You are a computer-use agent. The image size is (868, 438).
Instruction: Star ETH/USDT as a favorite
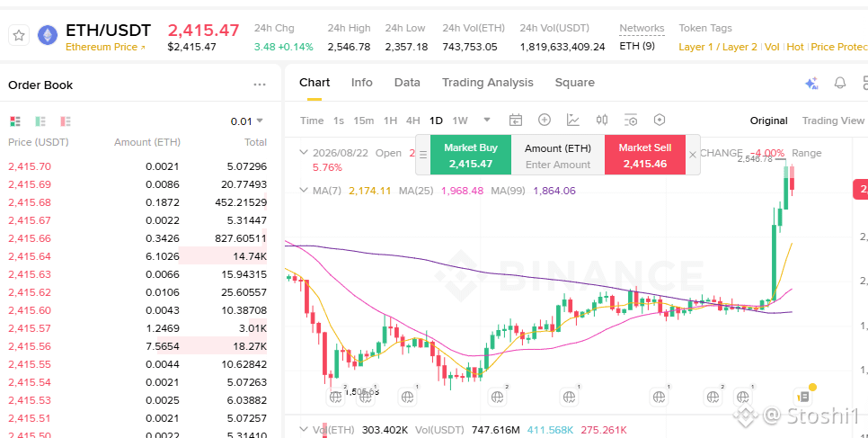pos(19,35)
